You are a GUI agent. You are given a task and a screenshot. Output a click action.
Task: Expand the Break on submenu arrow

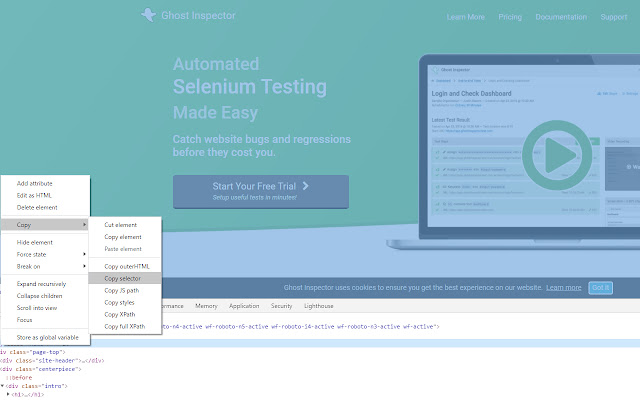click(84, 266)
